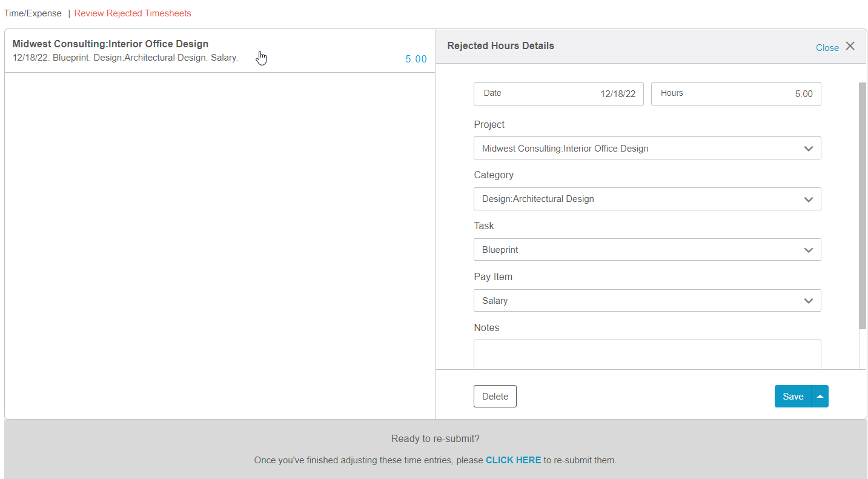Click the details panel vertical scrollbar
This screenshot has width=868, height=479.
(863, 206)
